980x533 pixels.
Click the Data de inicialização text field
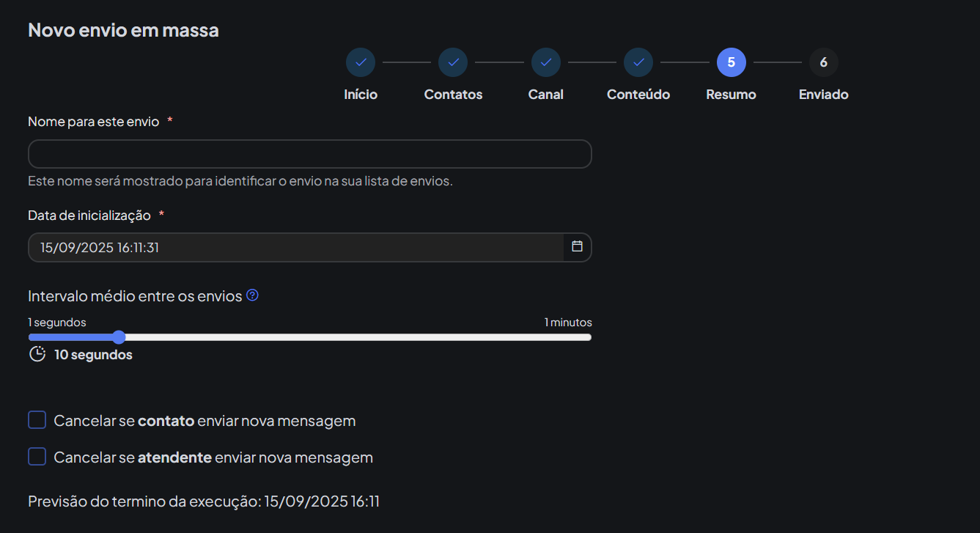(x=293, y=248)
